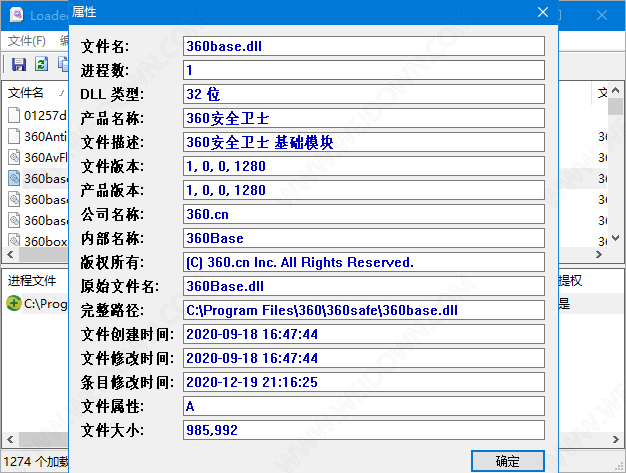
Task: Click the down arrow of the upper vertical scrollbar
Action: tap(615, 238)
